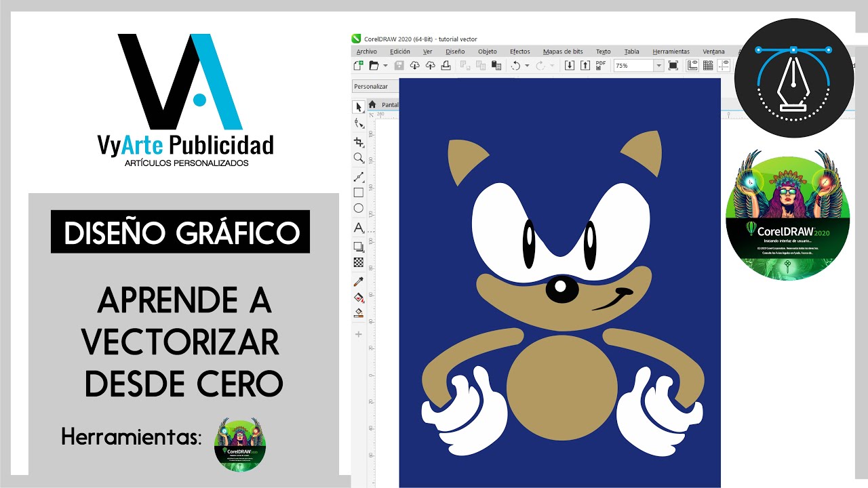
Task: Select the Rectangle tool
Action: click(359, 192)
